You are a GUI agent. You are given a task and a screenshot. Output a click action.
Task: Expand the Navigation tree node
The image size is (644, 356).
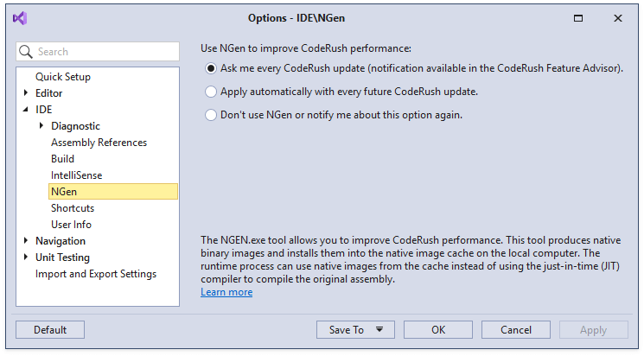[26, 241]
